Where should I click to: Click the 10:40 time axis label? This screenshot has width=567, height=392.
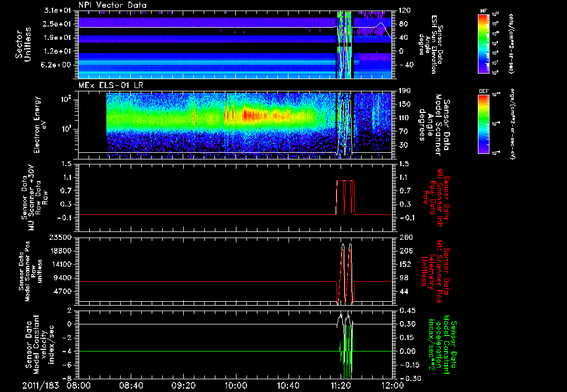[x=288, y=385]
